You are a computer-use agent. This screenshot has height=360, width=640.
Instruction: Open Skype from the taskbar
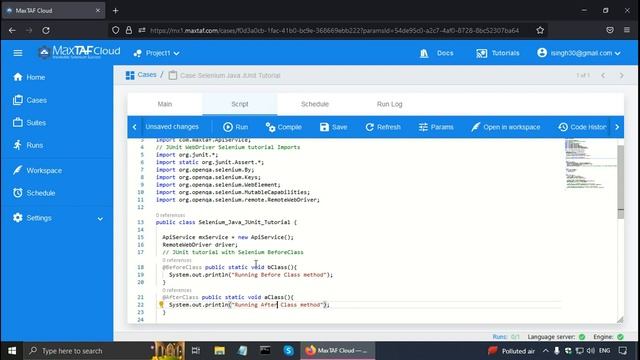click(288, 351)
